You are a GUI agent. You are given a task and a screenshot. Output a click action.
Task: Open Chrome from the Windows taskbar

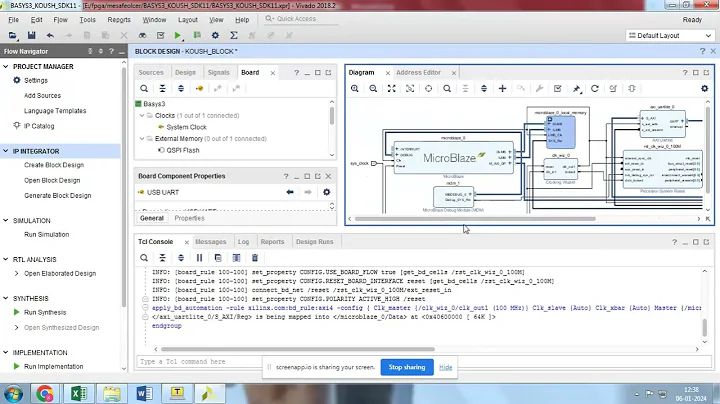45,393
